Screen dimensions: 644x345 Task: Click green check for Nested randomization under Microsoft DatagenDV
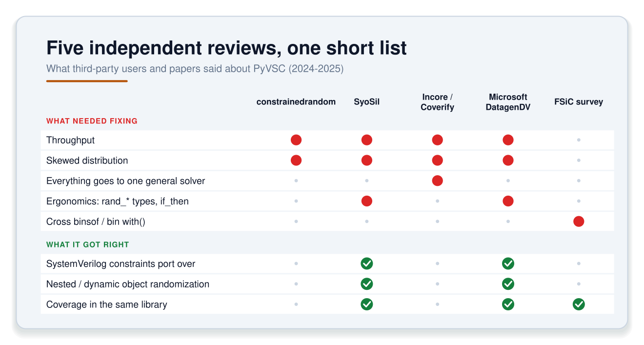click(x=508, y=284)
